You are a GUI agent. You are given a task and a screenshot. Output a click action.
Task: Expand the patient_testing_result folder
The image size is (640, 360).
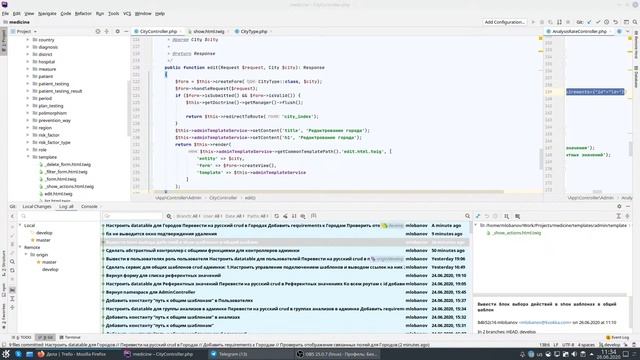point(28,91)
